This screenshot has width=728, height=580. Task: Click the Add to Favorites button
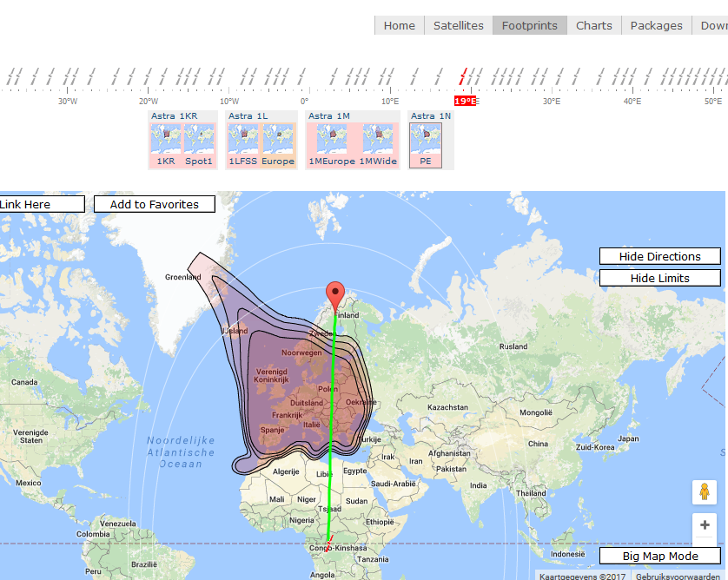[155, 204]
